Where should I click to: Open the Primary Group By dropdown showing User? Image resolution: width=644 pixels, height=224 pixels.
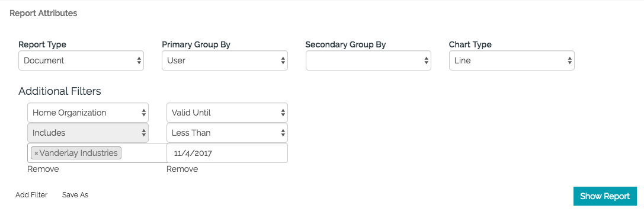[225, 60]
